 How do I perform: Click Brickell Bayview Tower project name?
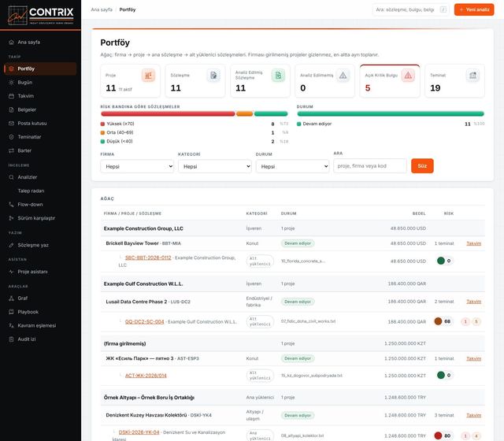pos(132,243)
